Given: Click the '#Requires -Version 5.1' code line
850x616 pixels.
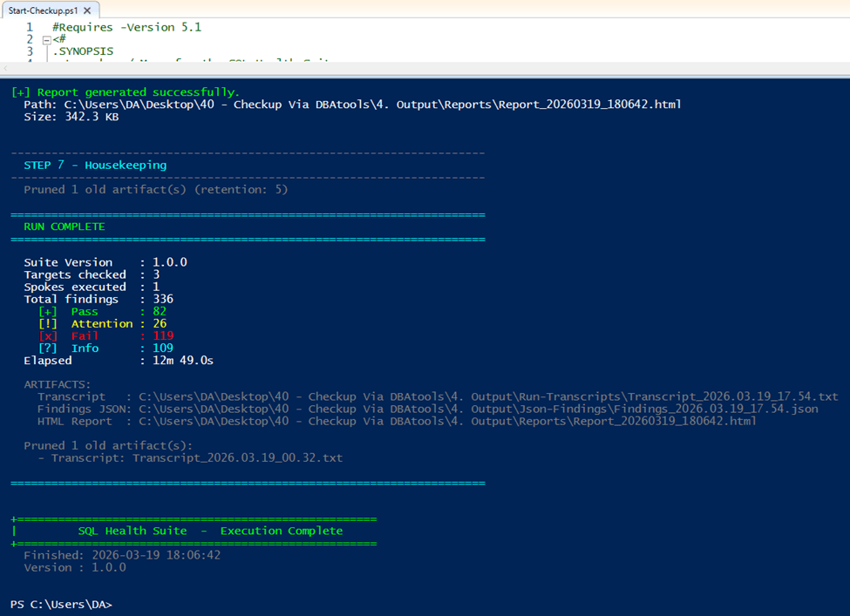Looking at the screenshot, I should (127, 27).
